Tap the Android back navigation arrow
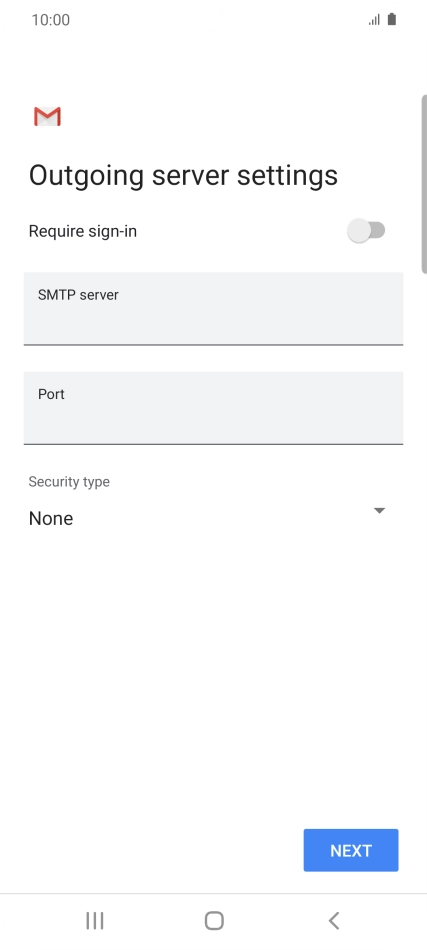The width and height of the screenshot is (427, 950). 334,921
